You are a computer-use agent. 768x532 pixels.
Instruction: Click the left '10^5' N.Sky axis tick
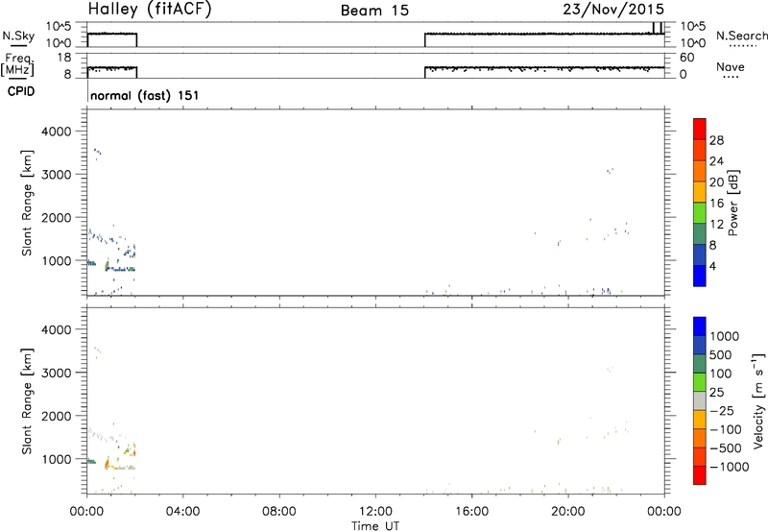[59, 27]
